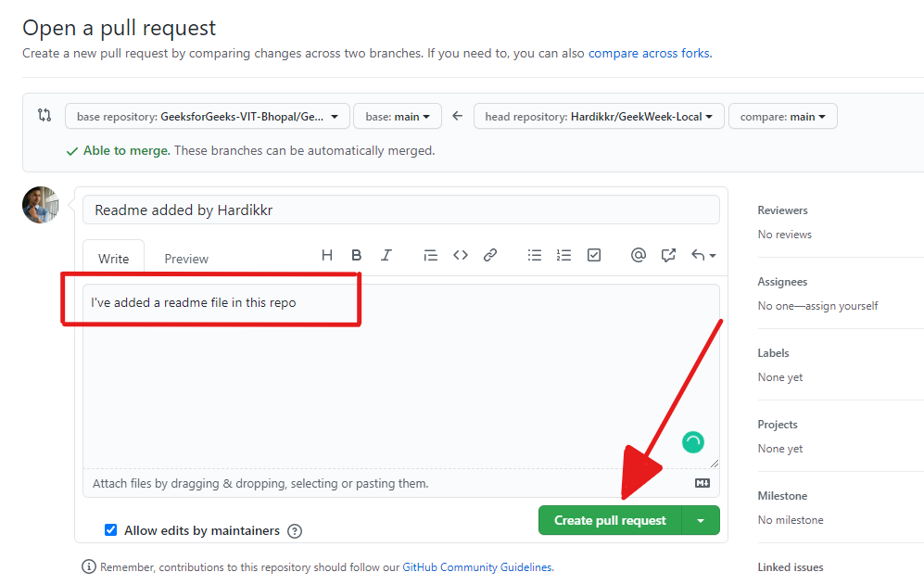Insert a bulleted list
The height and width of the screenshot is (585, 924).
535,255
